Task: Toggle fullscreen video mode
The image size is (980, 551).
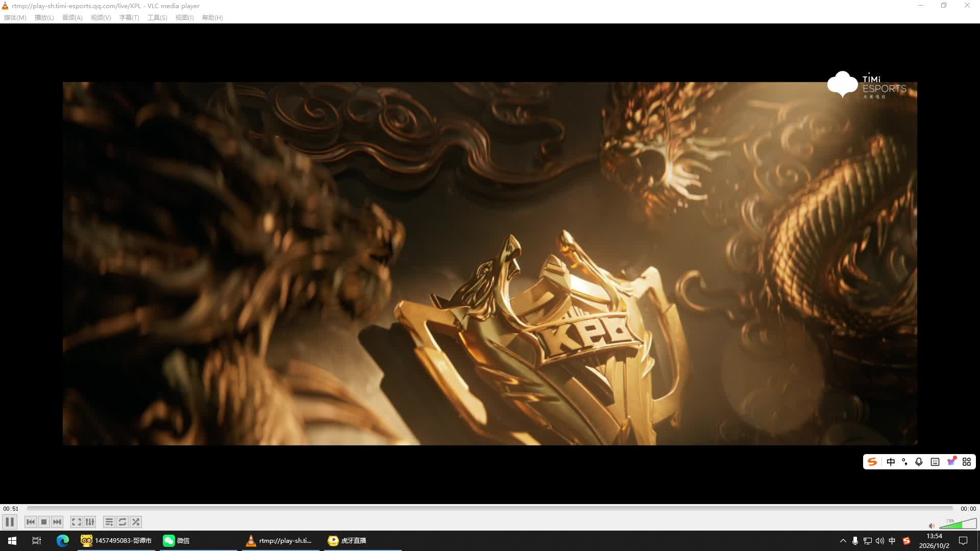Action: pos(76,522)
